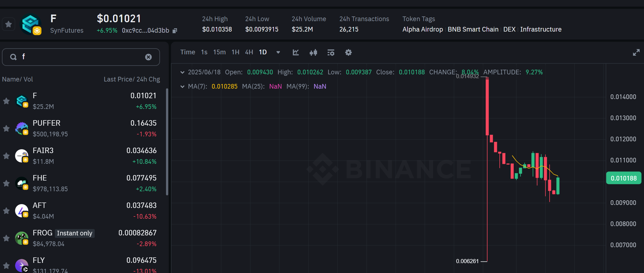Select the 4H chart interval
The height and width of the screenshot is (273, 644).
tap(249, 52)
